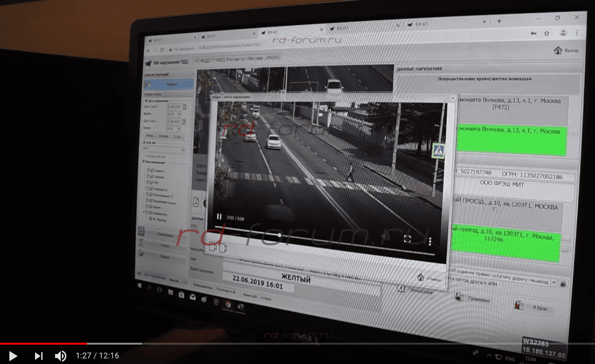595x364 pixels.
Task: Toggle fullscreen on the violation video popup
Action: (407, 238)
